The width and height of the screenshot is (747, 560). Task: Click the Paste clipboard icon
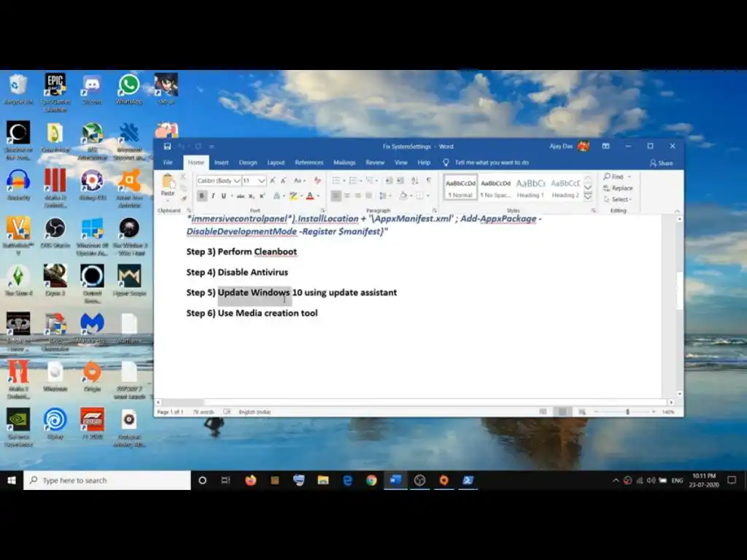pos(168,185)
